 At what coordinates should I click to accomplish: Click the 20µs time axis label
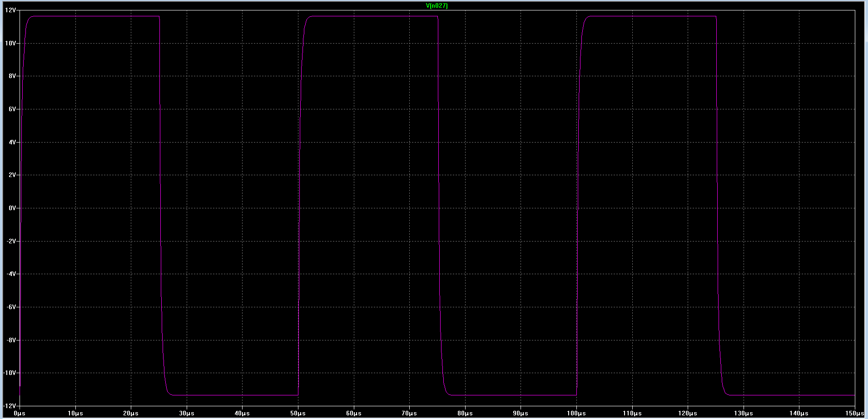click(x=131, y=414)
